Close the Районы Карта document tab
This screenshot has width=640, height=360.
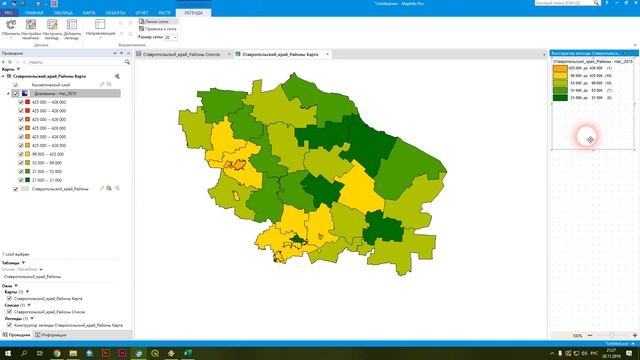[x=327, y=54]
